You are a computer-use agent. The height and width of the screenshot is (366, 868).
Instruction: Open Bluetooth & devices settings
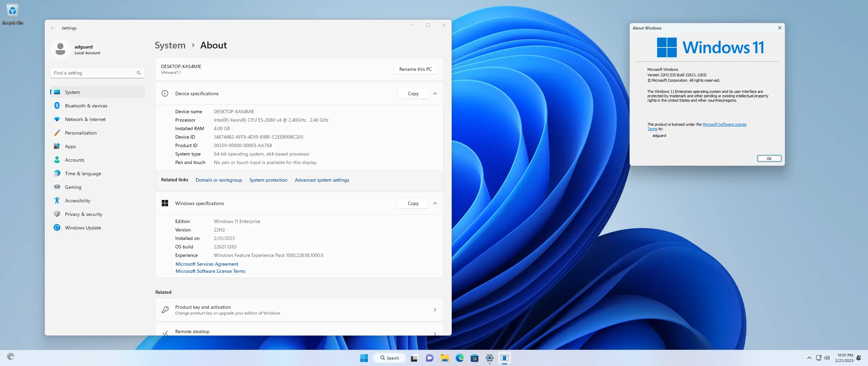tap(86, 105)
